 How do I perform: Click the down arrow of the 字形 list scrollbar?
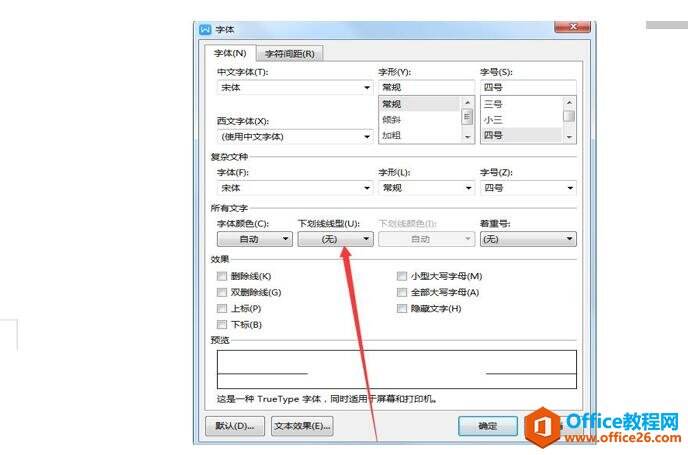(467, 137)
